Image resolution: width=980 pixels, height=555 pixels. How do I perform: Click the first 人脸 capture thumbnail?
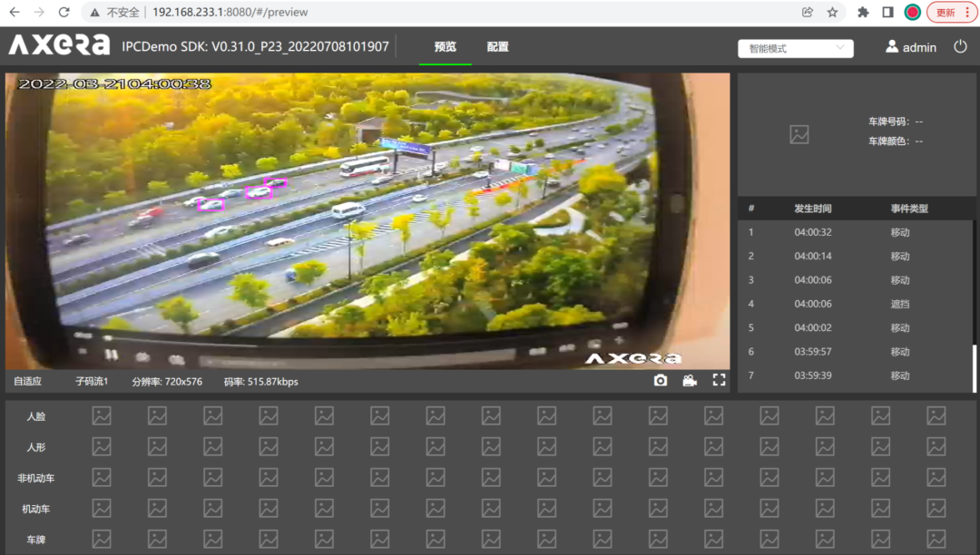pos(102,415)
